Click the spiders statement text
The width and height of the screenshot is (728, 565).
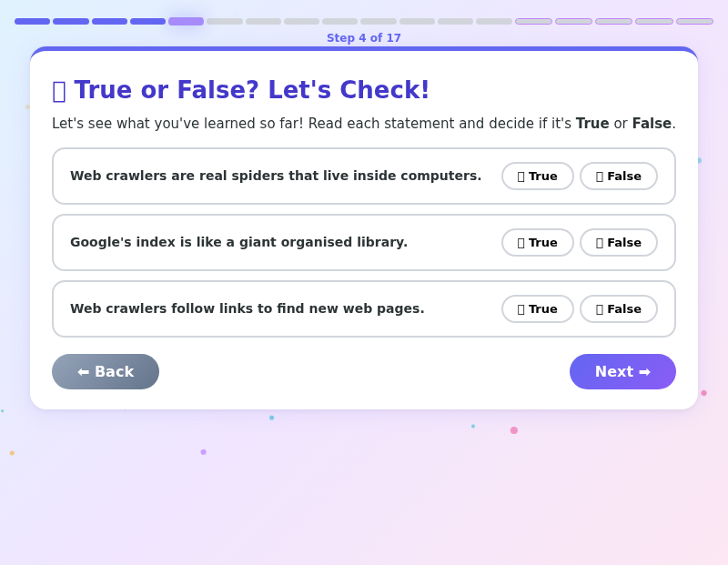[276, 176]
